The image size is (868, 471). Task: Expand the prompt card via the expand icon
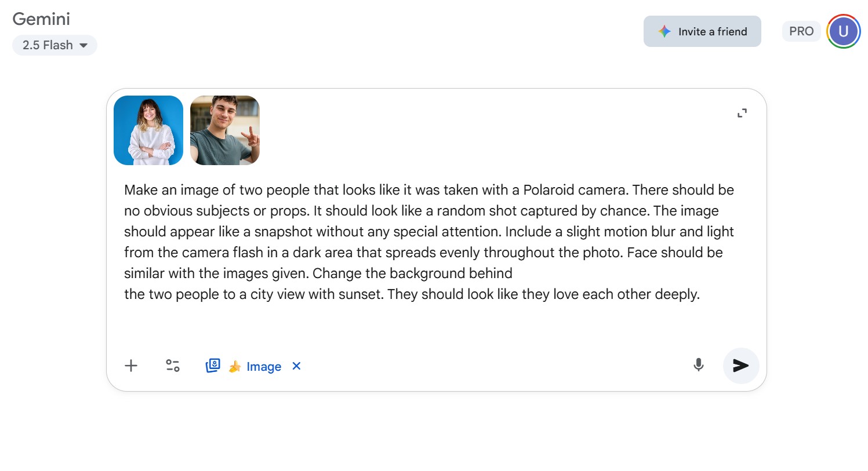coord(742,112)
